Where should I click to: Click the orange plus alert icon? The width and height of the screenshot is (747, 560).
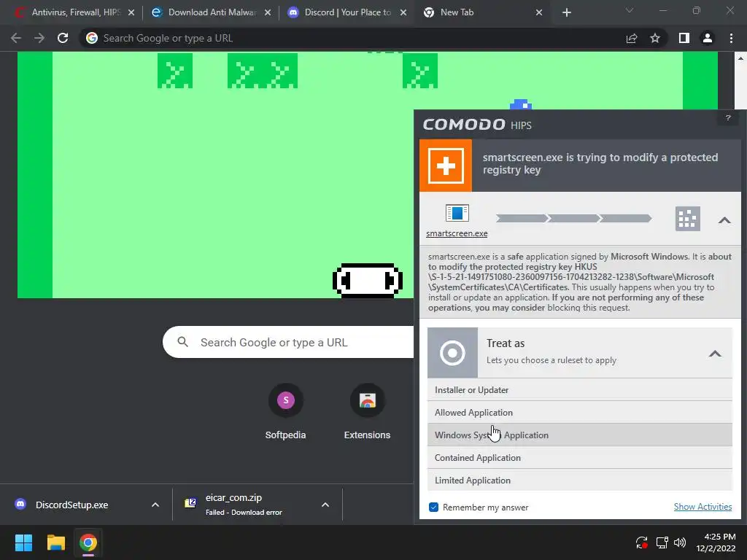(x=446, y=166)
